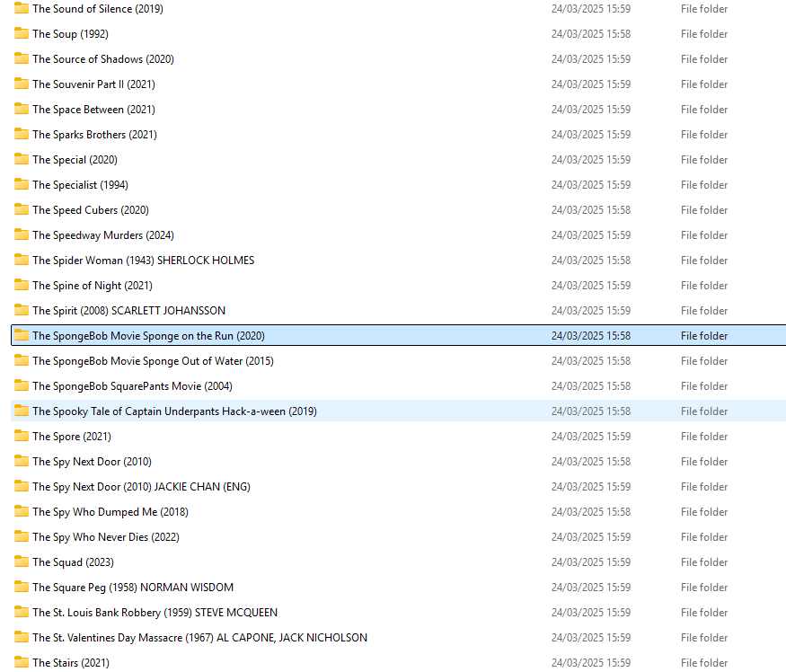786x672 pixels.
Task: Click the name The Spy Who Dumped Me (2018)
Action: pyautogui.click(x=110, y=512)
